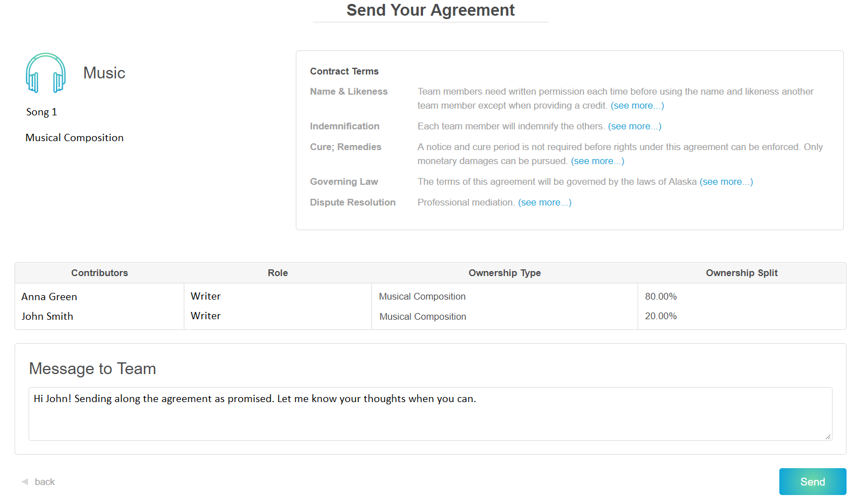Image resolution: width=860 pixels, height=504 pixels.
Task: Select the Ownership Type column header
Action: 504,273
